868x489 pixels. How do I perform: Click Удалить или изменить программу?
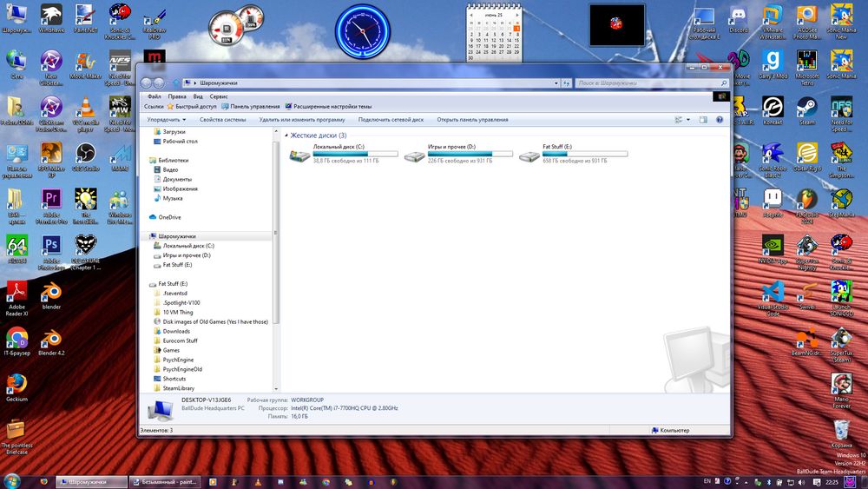(302, 120)
